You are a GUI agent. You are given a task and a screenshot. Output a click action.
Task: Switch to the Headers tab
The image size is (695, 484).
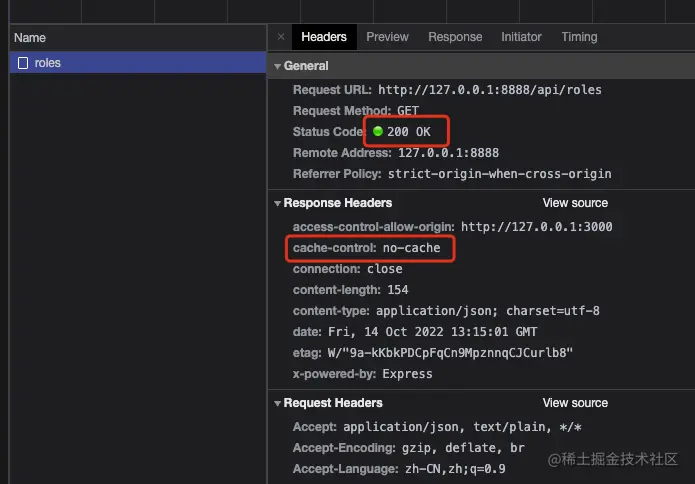[324, 37]
